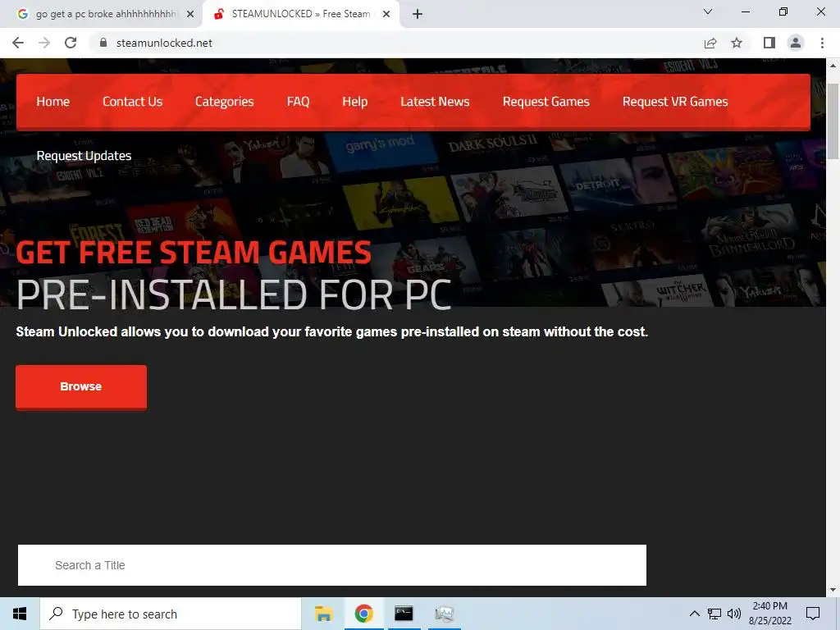Click the page vertical scrollbar thumb
The image size is (840, 630).
(x=833, y=121)
